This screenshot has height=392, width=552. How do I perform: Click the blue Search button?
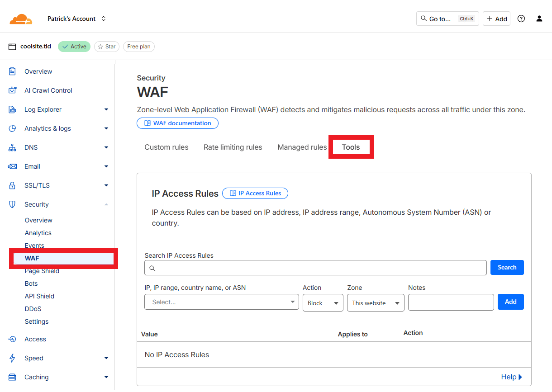[x=507, y=267]
